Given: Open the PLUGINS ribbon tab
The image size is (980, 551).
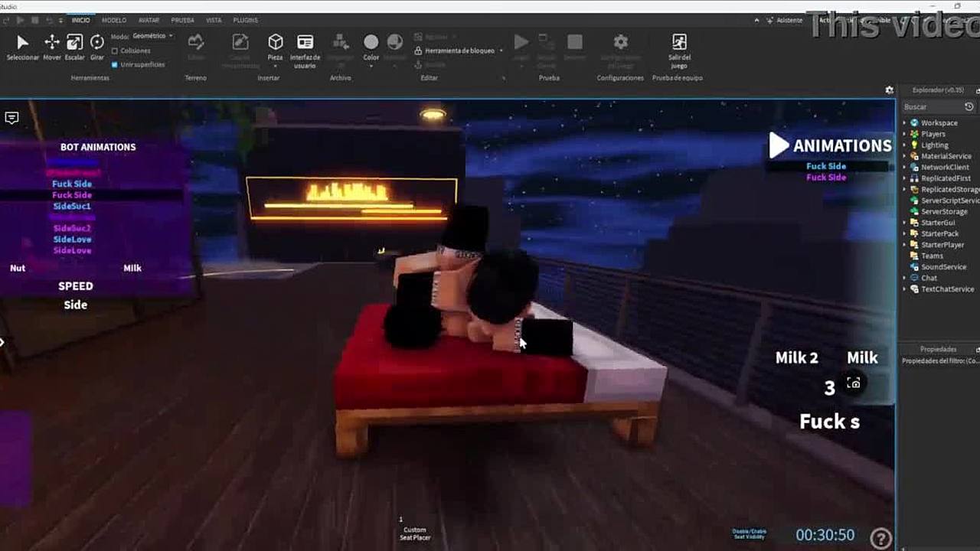Looking at the screenshot, I should coord(245,20).
